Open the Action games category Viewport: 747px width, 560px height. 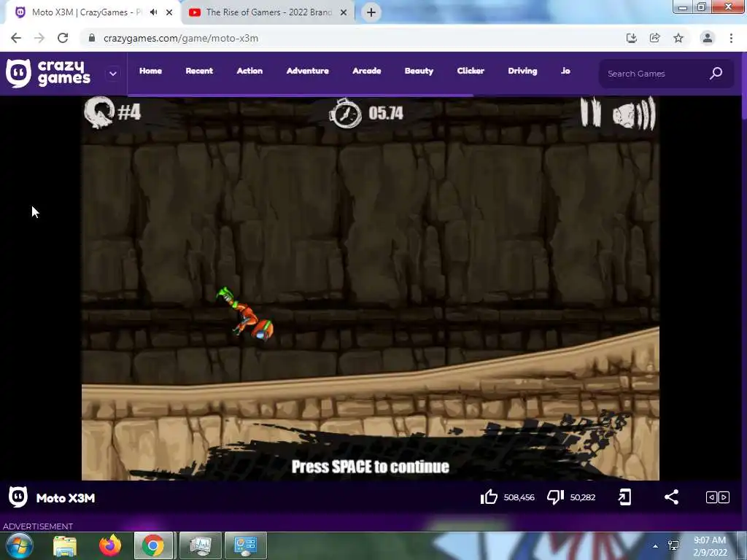click(x=249, y=71)
